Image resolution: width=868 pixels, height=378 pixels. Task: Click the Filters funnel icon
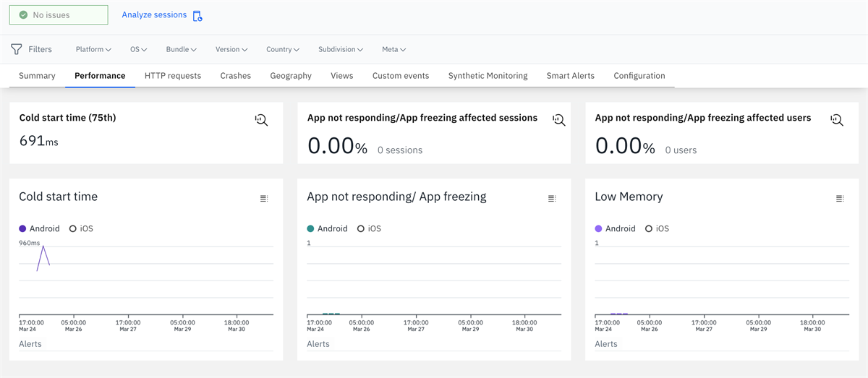[17, 49]
